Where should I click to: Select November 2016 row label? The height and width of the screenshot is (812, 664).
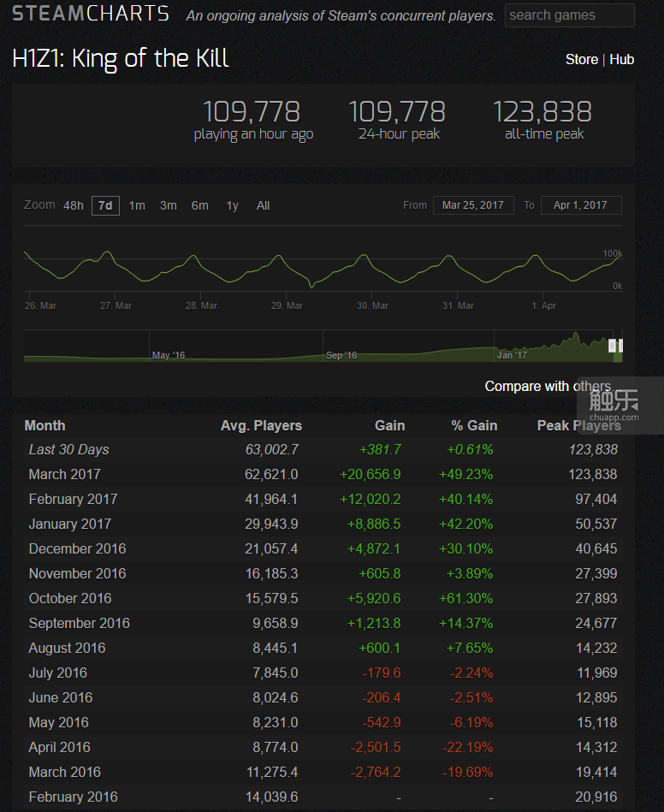click(x=77, y=574)
